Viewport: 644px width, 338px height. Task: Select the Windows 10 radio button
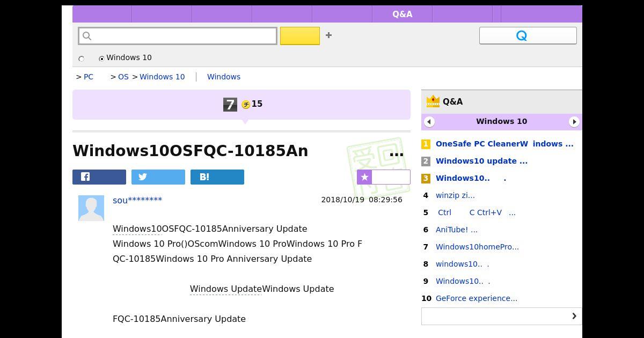[x=101, y=58]
